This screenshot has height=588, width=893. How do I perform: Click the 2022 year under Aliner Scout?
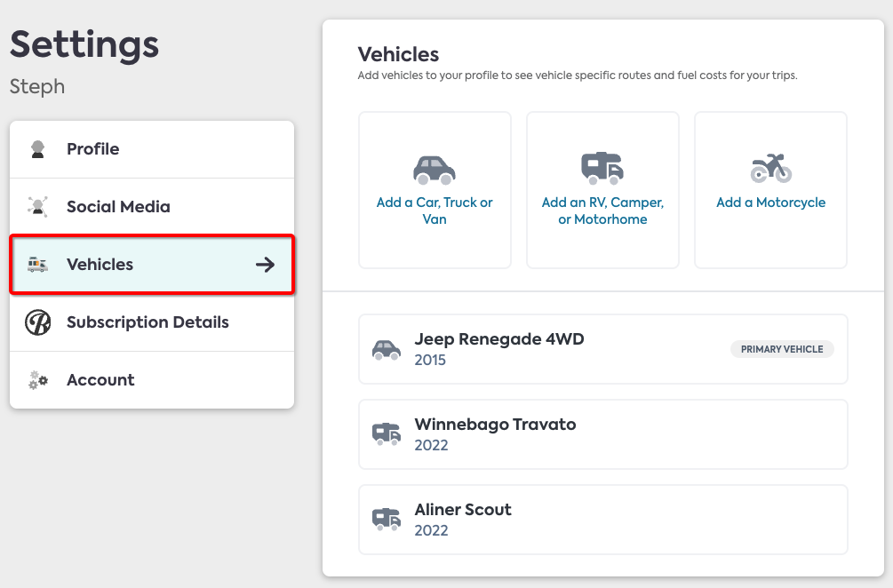tap(431, 530)
